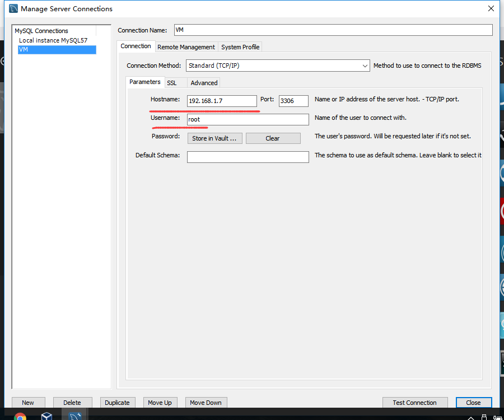Switch to the SSL tab
This screenshot has height=420, width=504.
(172, 82)
